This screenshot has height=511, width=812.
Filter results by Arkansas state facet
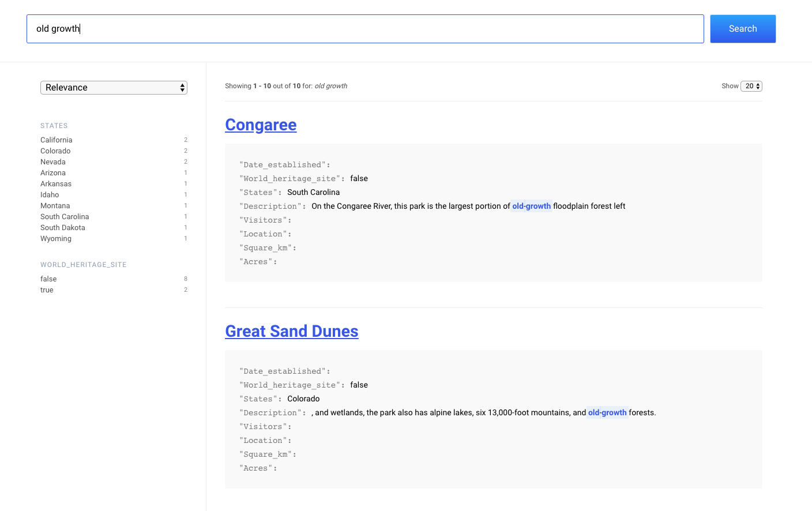(x=55, y=183)
